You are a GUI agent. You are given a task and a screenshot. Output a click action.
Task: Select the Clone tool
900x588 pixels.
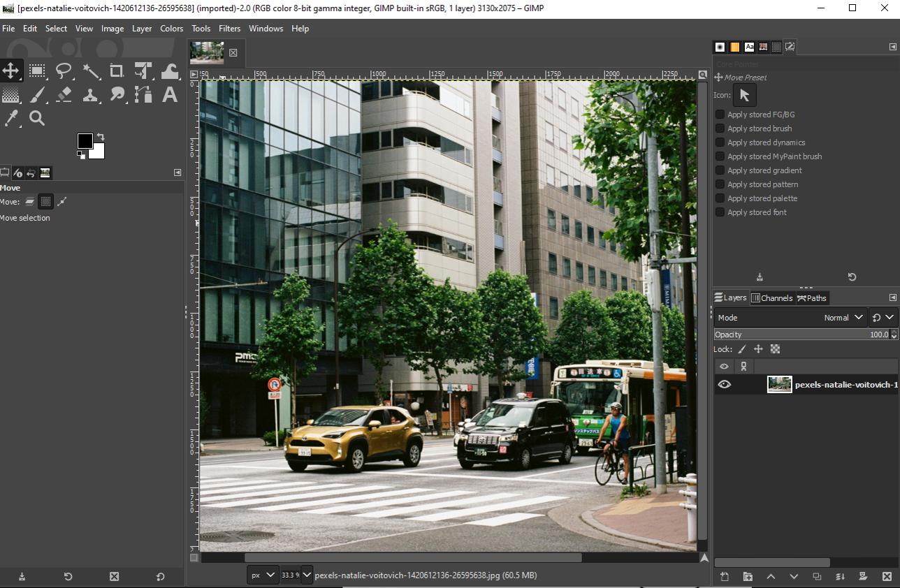coord(90,95)
